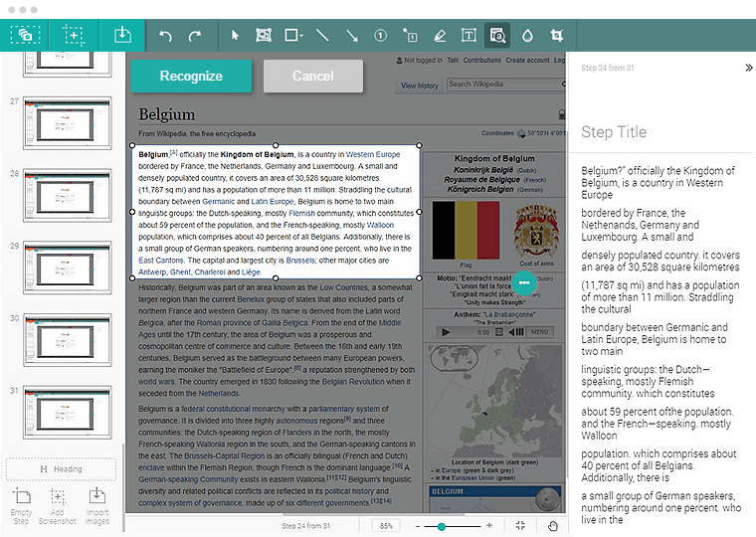This screenshot has width=756, height=537.
Task: Click the Recognize button
Action: pos(191,76)
